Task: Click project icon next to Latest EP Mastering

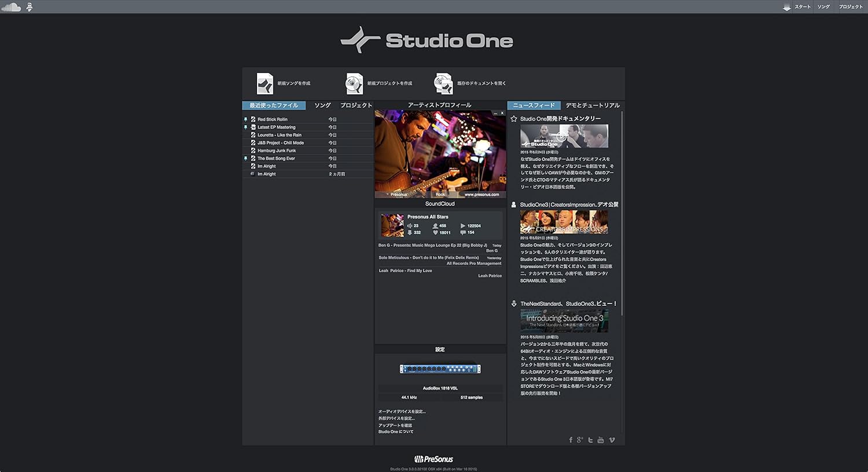Action: 253,127
